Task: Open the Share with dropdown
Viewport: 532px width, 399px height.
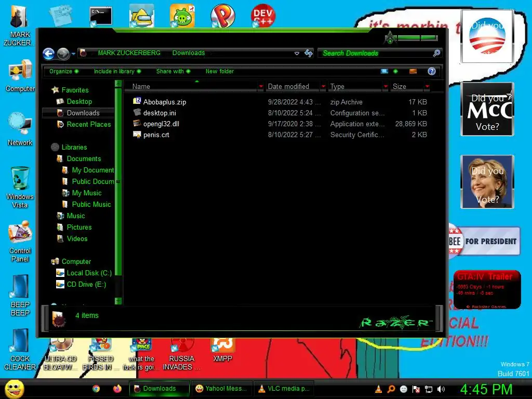Action: (173, 71)
